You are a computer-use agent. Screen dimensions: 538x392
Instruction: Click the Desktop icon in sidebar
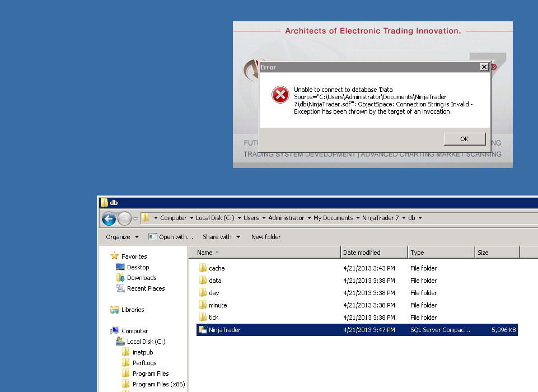[120, 267]
